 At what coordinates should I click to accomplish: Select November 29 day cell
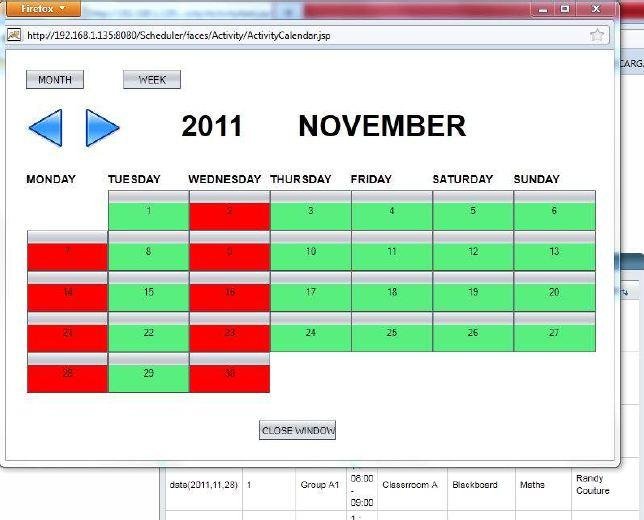click(x=149, y=373)
